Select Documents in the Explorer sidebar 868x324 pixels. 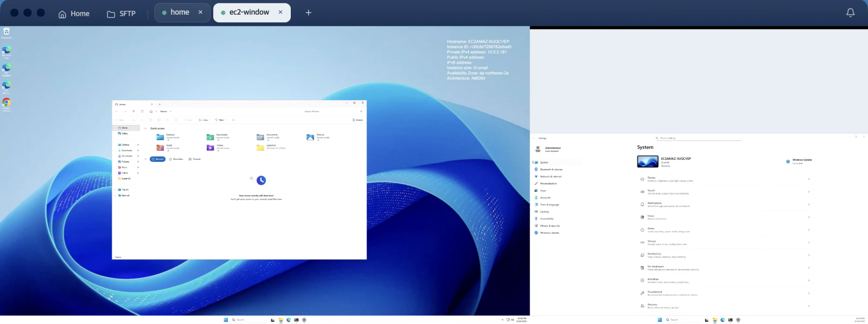pyautogui.click(x=126, y=156)
